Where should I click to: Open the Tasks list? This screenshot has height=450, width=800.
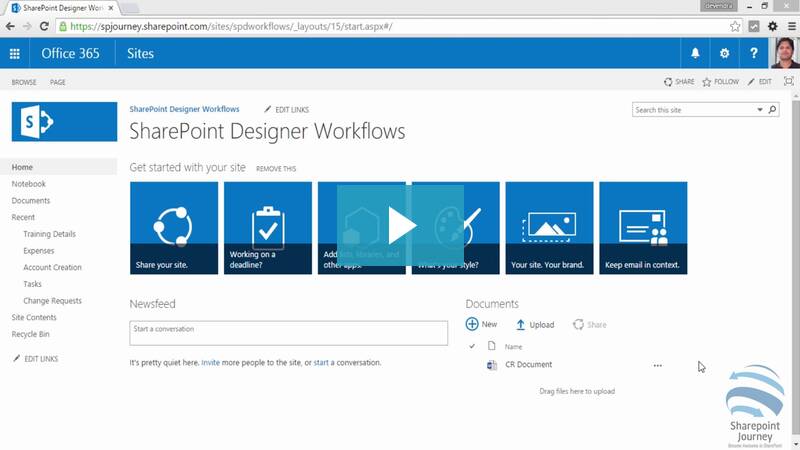click(33, 284)
